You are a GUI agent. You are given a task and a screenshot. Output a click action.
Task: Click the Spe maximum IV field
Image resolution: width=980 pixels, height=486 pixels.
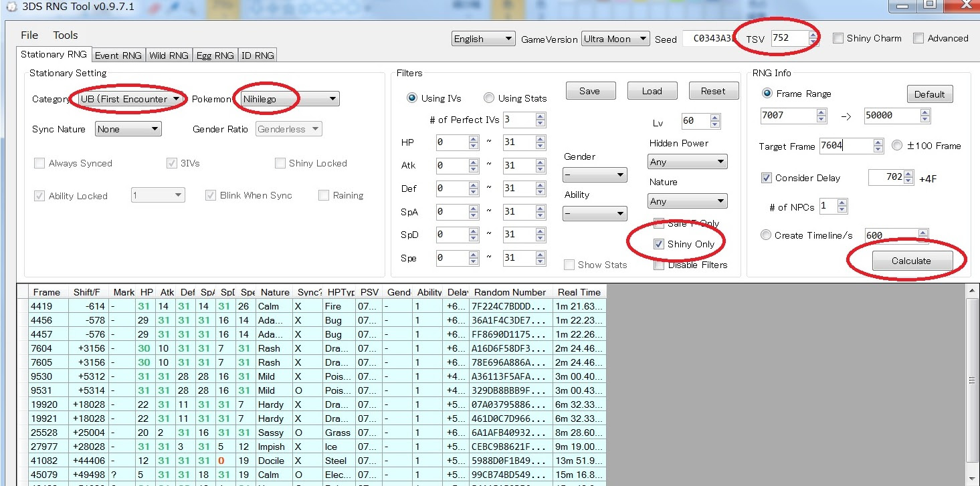[x=524, y=257]
